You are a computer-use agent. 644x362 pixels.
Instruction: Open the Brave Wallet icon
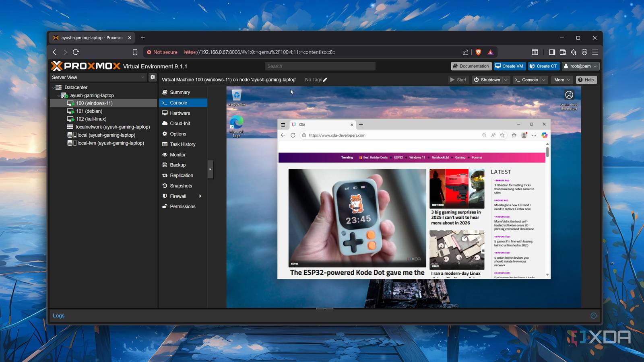(563, 52)
